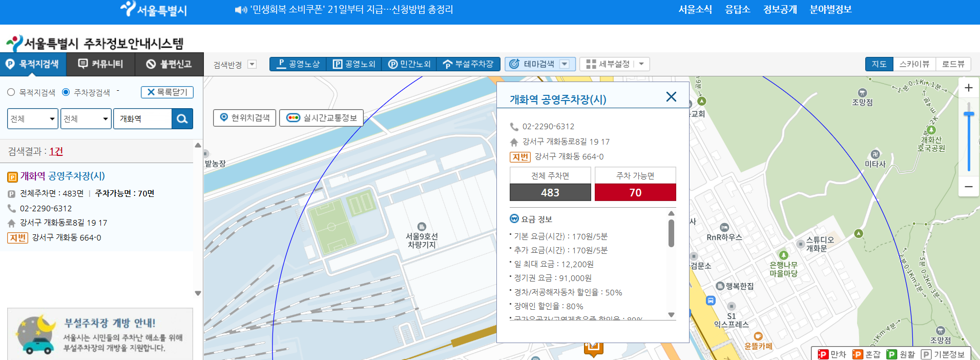Toggle the 민간노외 parking filter
The width and height of the screenshot is (980, 360).
tap(409, 64)
